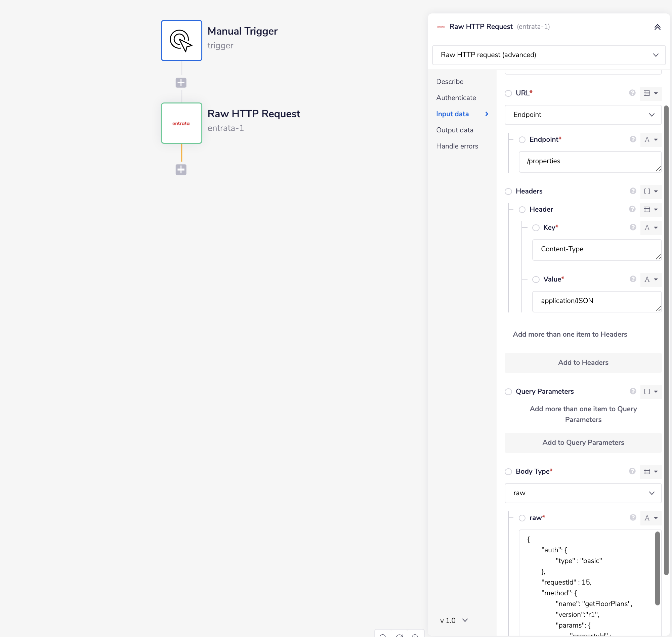The height and width of the screenshot is (637, 672).
Task: Toggle the radio circle beside URL
Action: (508, 93)
